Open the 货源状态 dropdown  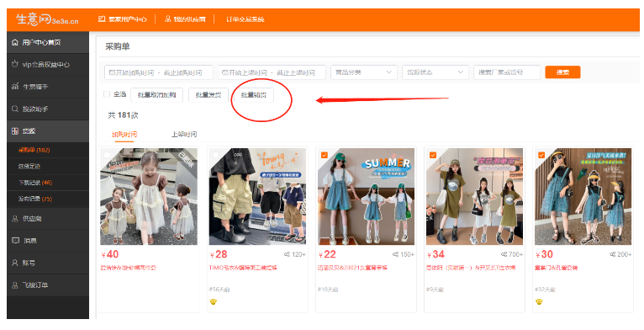point(435,72)
